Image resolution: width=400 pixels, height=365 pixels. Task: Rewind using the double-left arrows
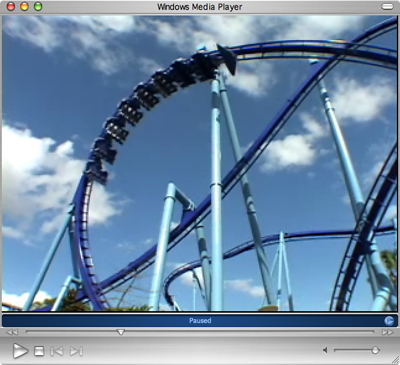tap(12, 332)
